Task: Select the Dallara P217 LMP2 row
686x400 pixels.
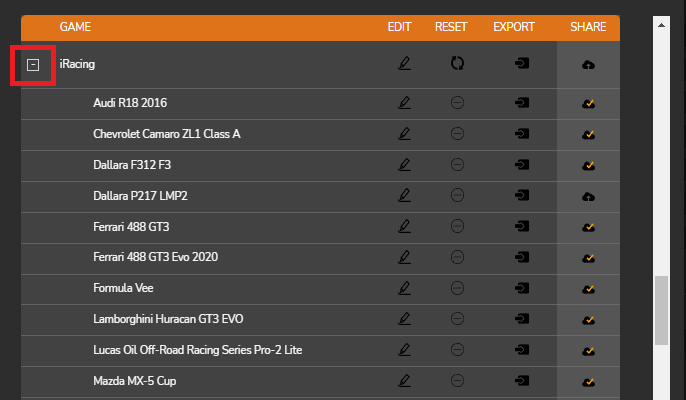Action: (320, 196)
